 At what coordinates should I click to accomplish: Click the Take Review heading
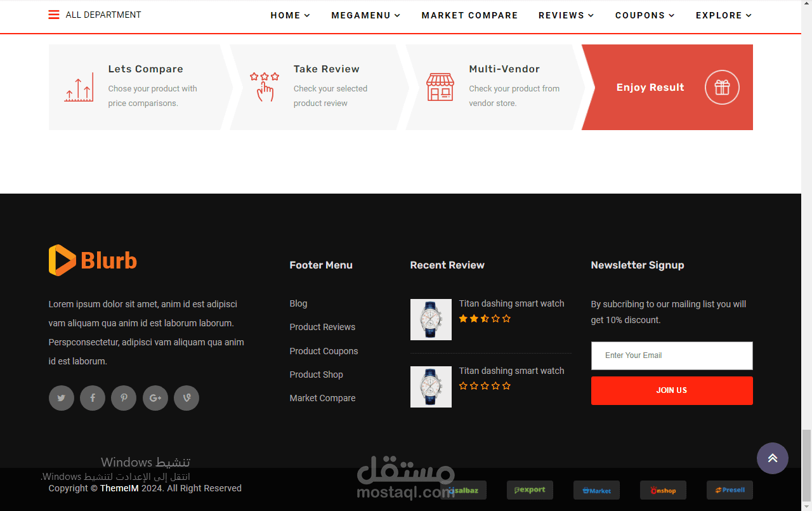(326, 69)
